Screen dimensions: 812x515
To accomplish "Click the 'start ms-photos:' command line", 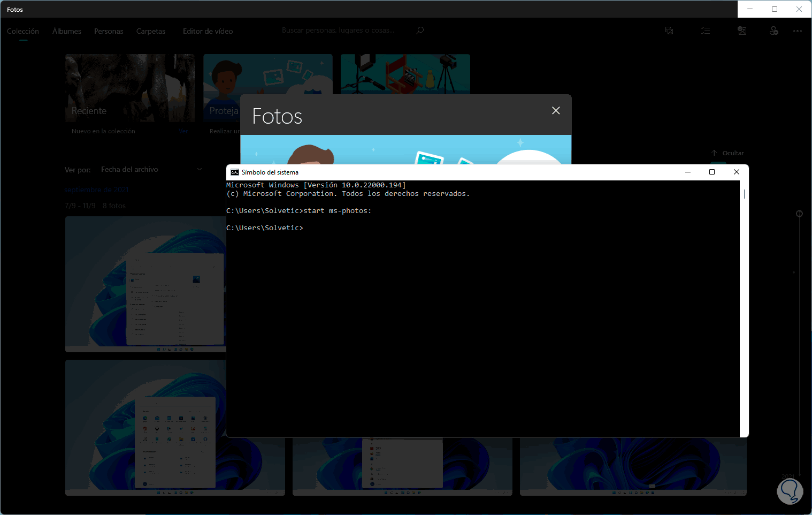I will pos(298,211).
